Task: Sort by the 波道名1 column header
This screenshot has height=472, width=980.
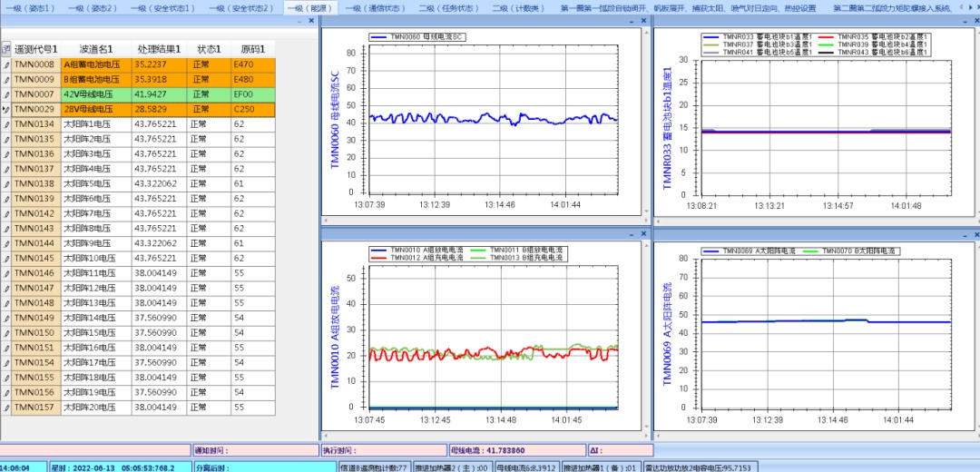Action: tap(96, 49)
